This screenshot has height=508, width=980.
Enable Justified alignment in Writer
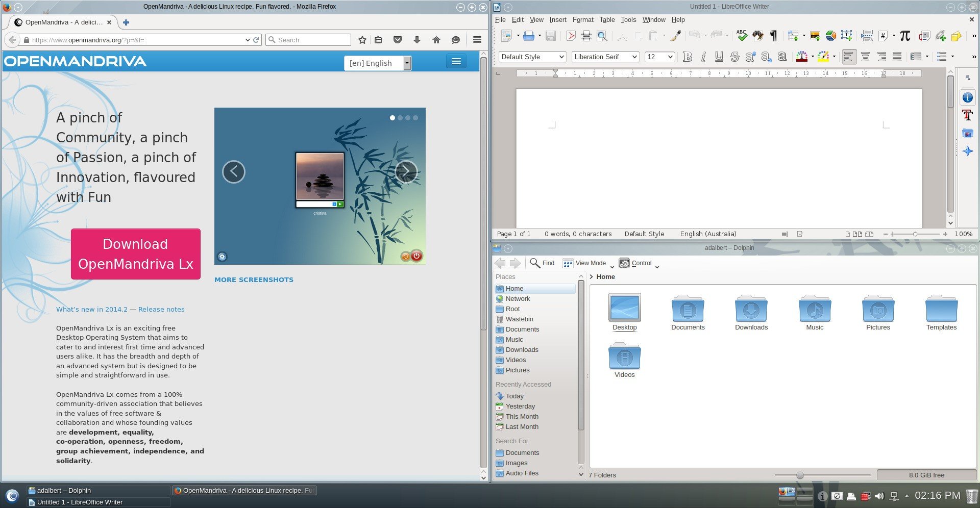[x=897, y=57]
